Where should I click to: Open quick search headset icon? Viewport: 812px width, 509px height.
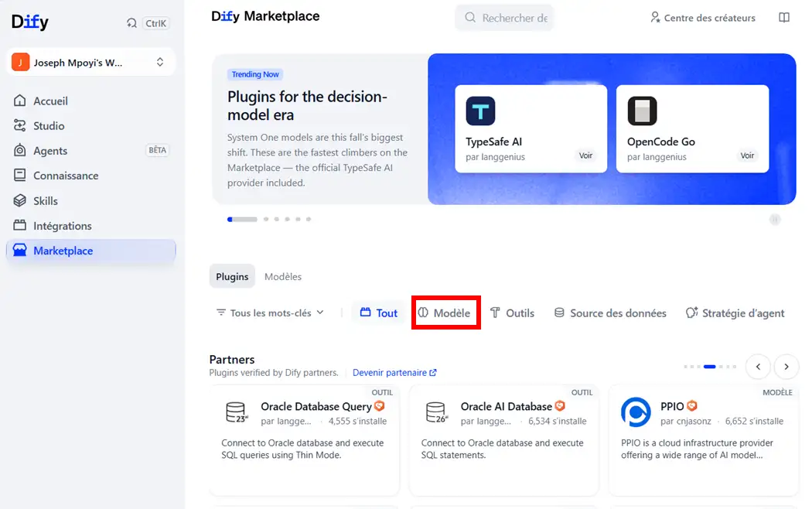click(x=131, y=23)
